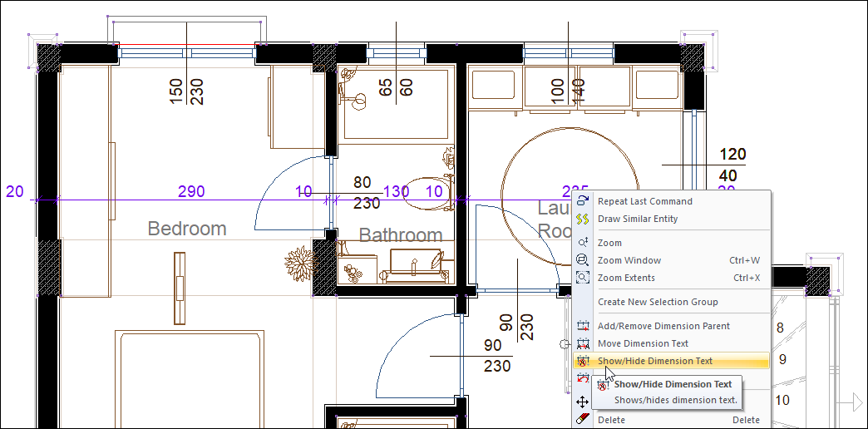Choose the Zoom Window icon
868x429 pixels.
pos(583,260)
